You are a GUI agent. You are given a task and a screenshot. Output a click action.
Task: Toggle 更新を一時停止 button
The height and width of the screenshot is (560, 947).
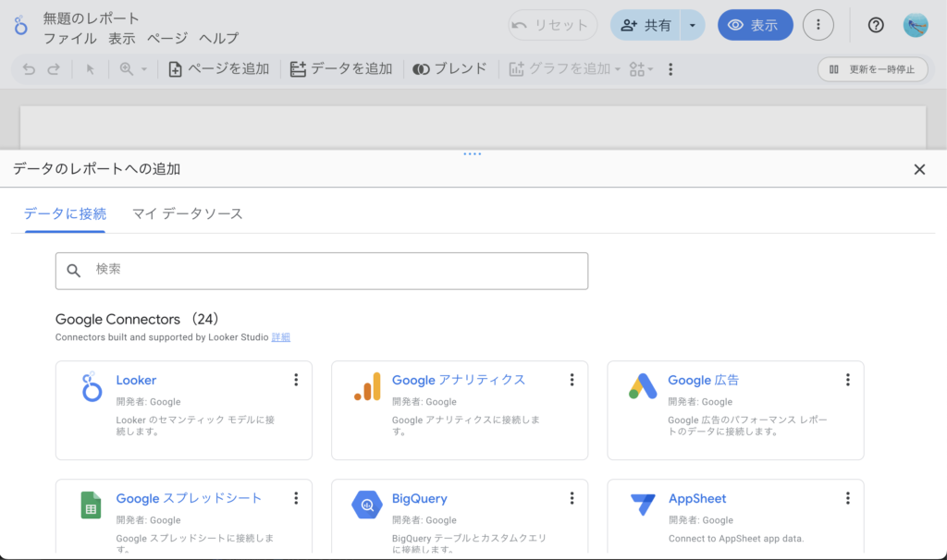tap(872, 68)
